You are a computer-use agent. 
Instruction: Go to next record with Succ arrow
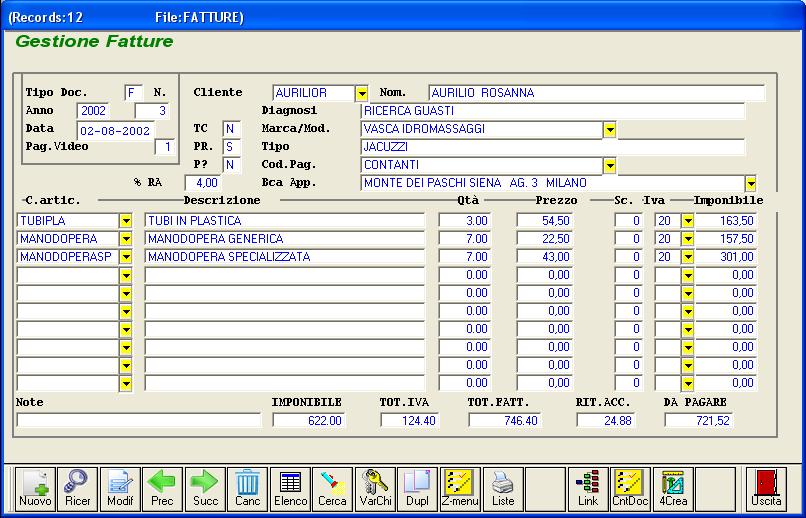pyautogui.click(x=205, y=489)
